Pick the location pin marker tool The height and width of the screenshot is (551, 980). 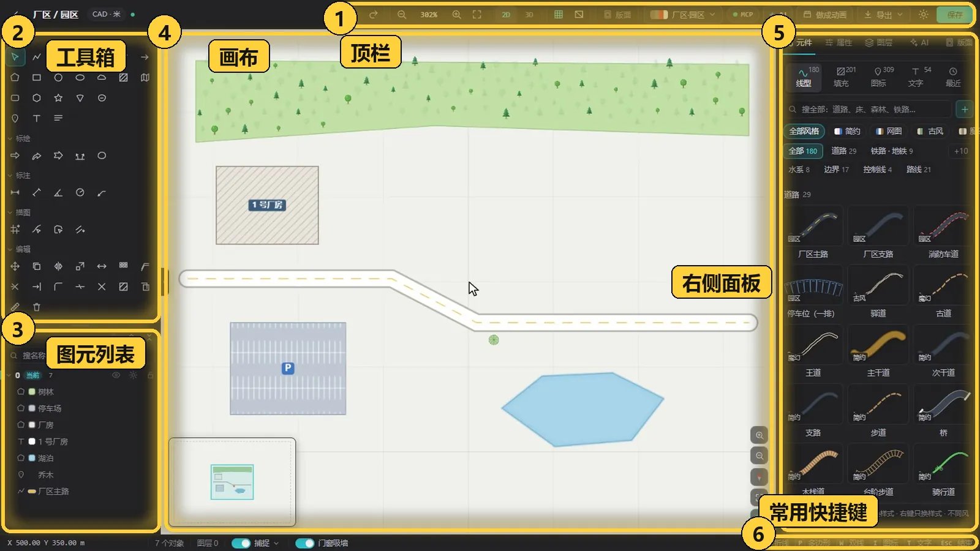click(x=15, y=118)
